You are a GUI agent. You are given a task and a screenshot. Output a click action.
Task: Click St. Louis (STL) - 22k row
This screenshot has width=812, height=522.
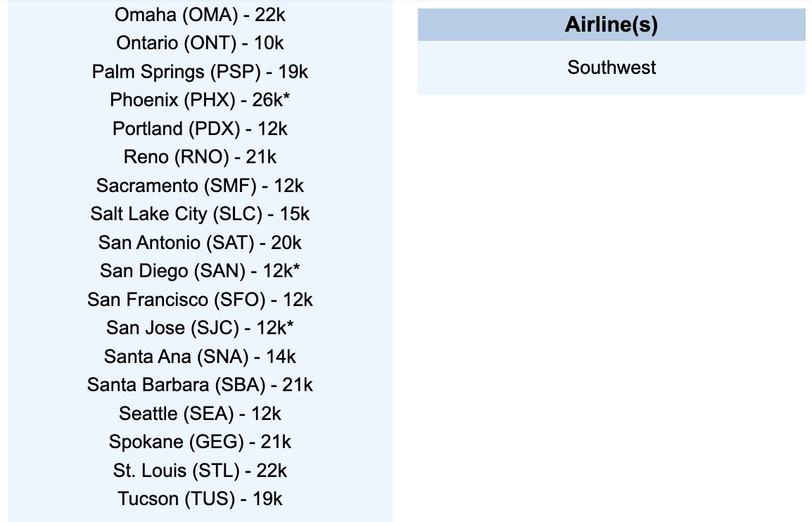[x=200, y=471]
